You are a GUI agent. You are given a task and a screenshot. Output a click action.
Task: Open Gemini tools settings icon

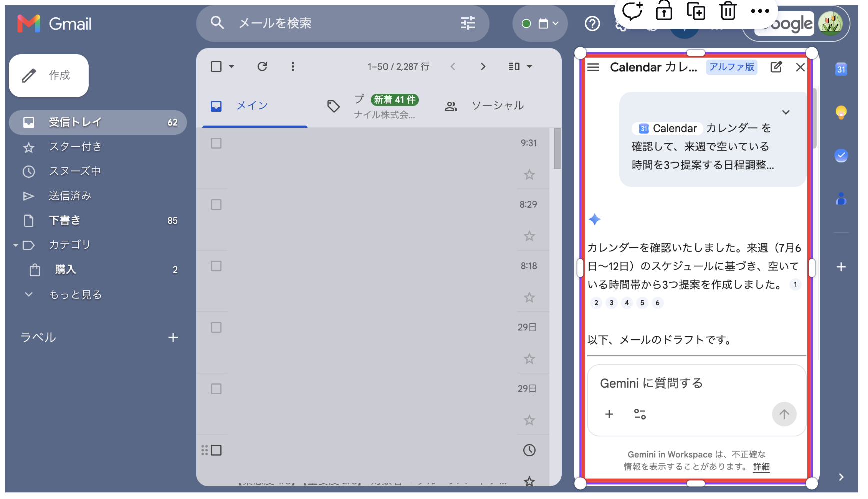point(640,414)
